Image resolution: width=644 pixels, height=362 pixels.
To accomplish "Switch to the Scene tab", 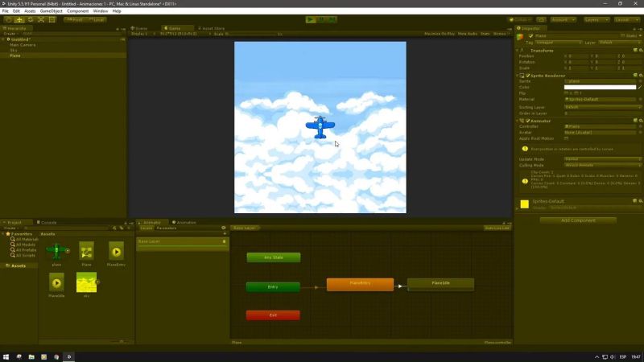I will point(139,28).
